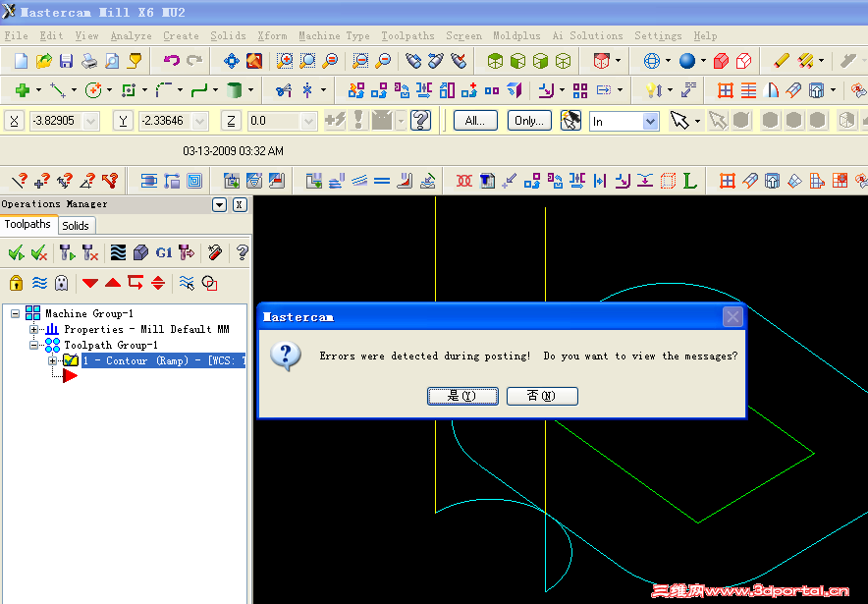Open the File menu
Viewport: 868px width, 604px height.
click(16, 35)
